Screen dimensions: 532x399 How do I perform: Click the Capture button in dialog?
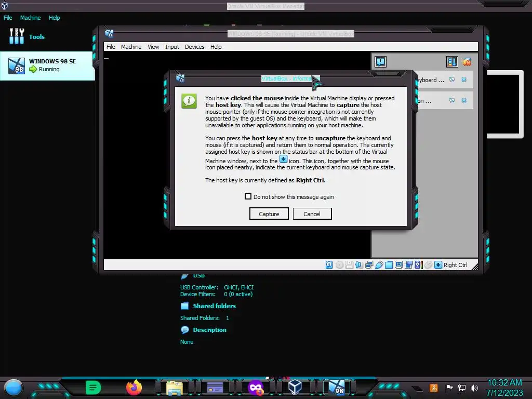coord(269,214)
